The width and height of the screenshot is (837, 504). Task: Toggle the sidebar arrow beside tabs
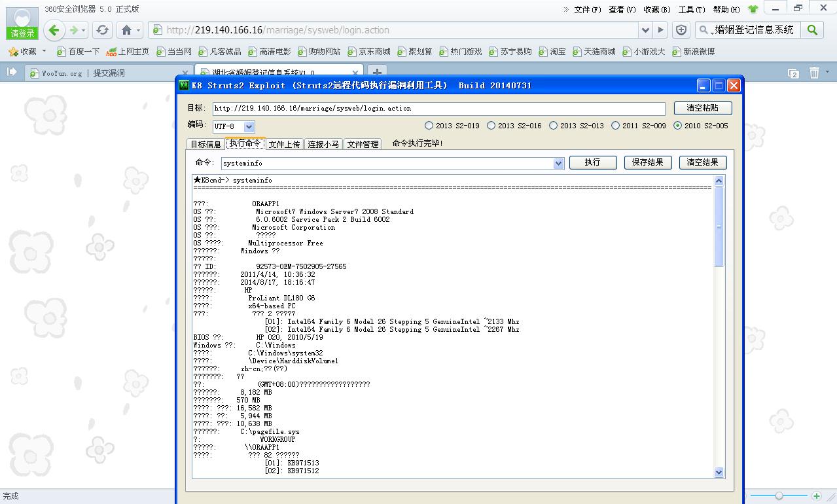point(11,72)
